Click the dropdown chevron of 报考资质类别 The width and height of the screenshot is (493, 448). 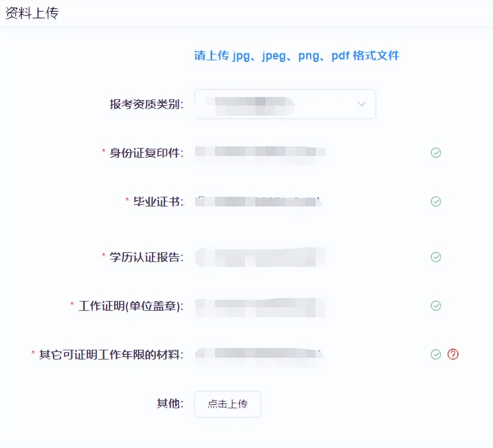pyautogui.click(x=361, y=104)
